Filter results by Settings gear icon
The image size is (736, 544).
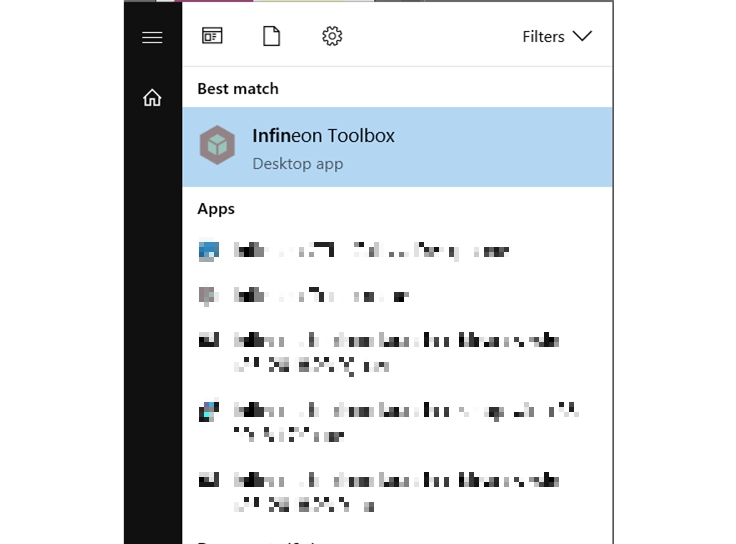(332, 36)
